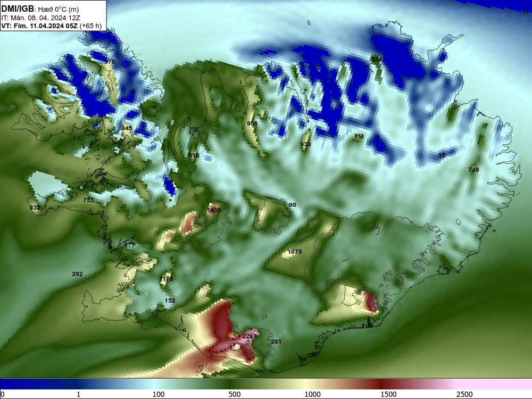This screenshot has height=399, width=532.
Task: Click the legend tick label 1500
Action: [x=388, y=394]
